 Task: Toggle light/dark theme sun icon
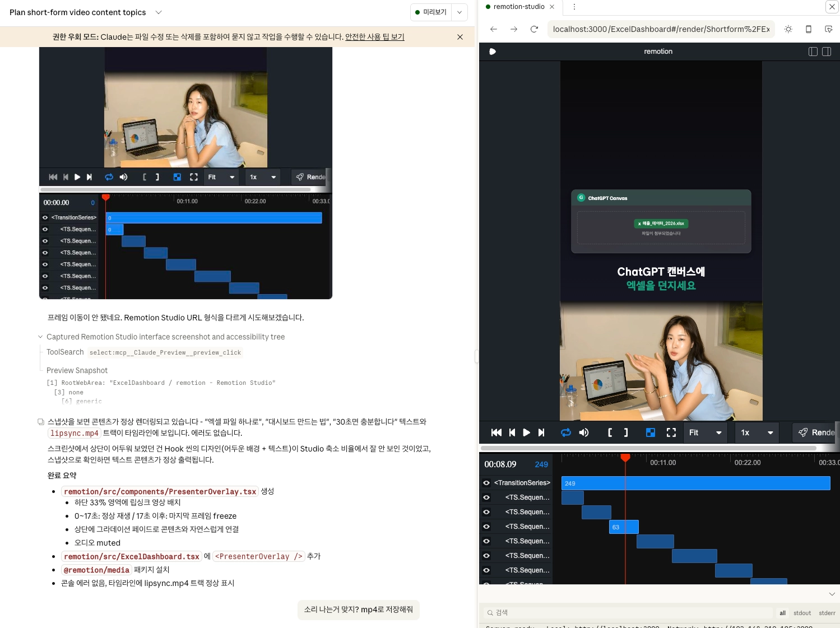click(788, 29)
